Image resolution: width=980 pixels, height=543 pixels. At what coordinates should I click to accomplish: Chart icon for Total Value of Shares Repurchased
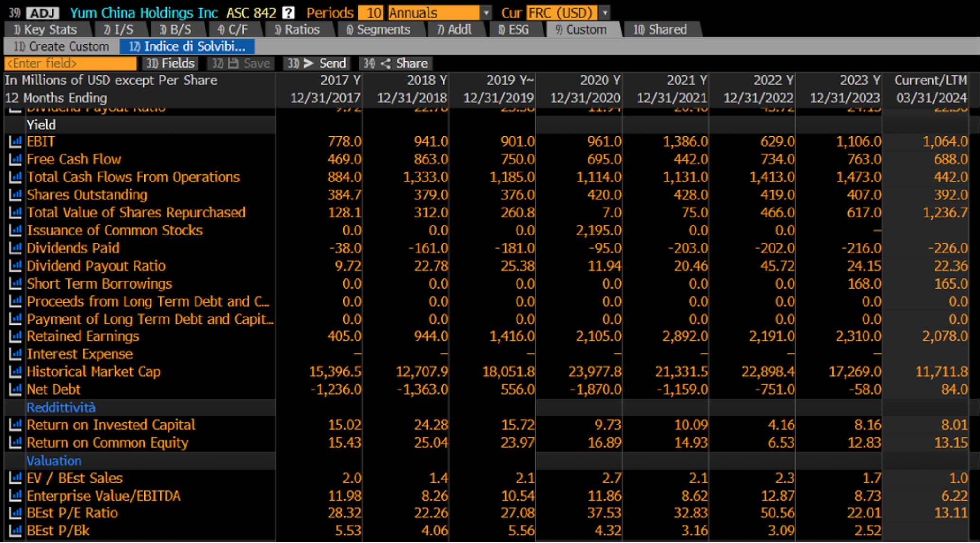click(x=15, y=213)
